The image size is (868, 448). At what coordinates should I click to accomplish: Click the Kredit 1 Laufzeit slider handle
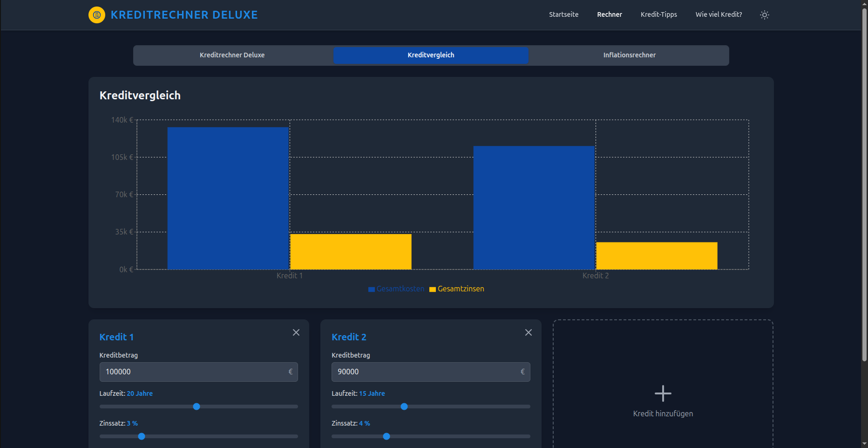pos(197,407)
